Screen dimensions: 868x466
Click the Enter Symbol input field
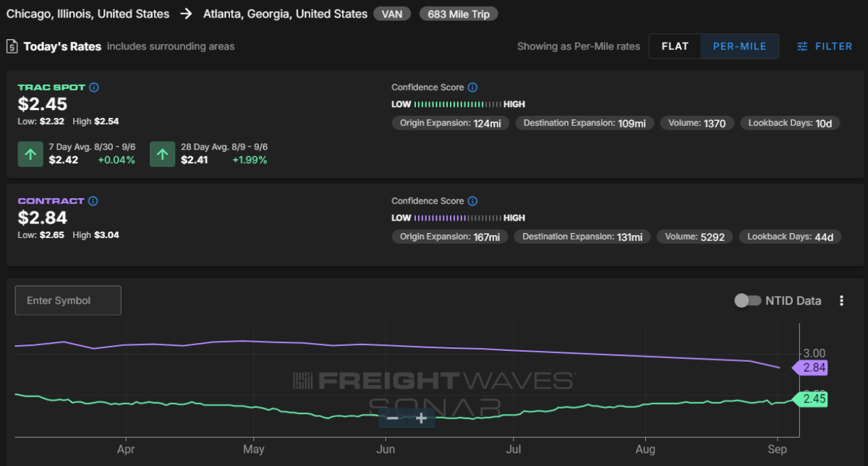point(68,300)
